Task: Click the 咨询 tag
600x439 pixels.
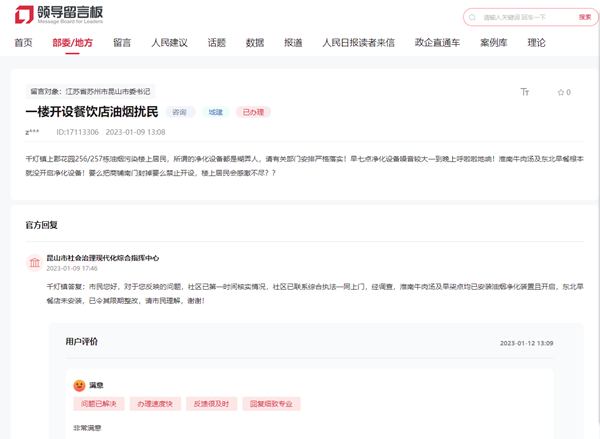Action: [179, 112]
